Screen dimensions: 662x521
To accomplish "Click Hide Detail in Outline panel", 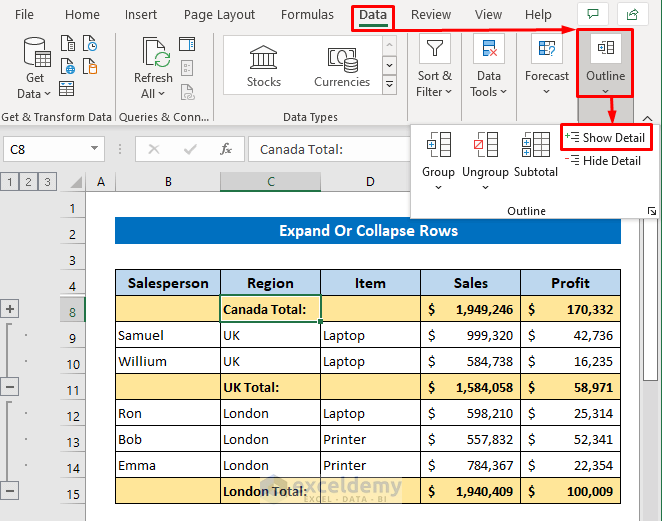I will coord(604,160).
